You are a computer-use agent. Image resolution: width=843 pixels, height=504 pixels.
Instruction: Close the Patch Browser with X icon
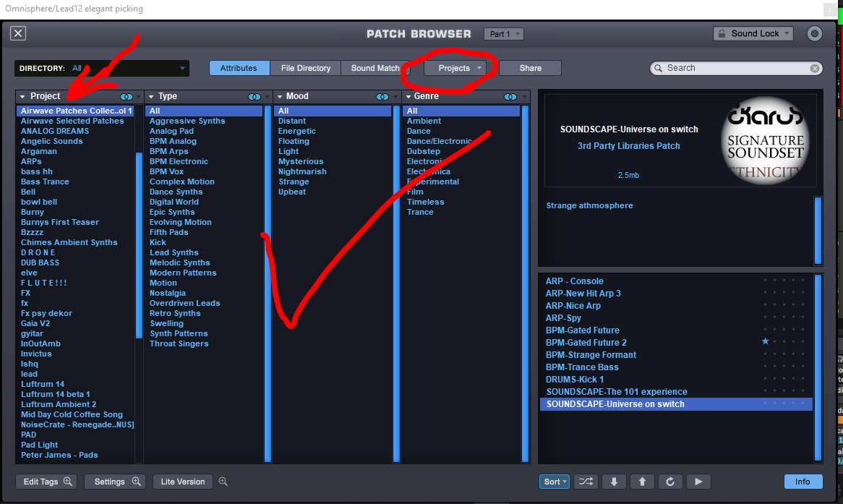(x=18, y=33)
